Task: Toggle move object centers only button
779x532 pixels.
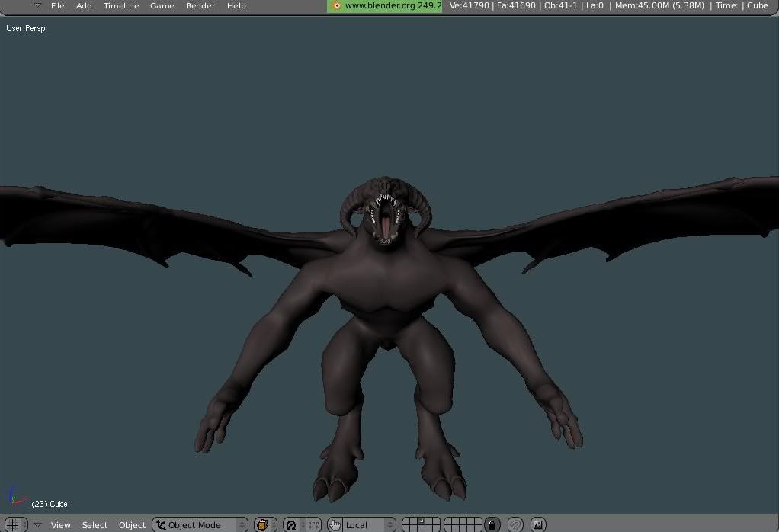Action: coord(313,524)
